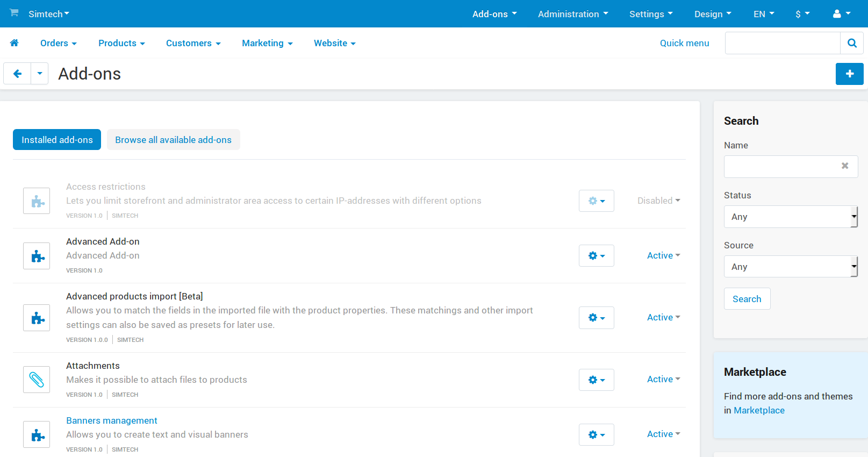The image size is (868, 457).
Task: Click the Search button in sidebar
Action: tap(747, 299)
